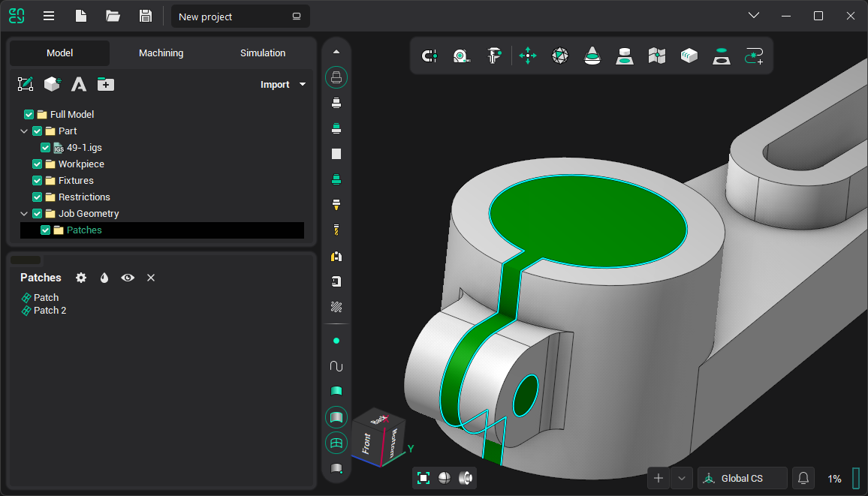Image resolution: width=868 pixels, height=496 pixels.
Task: Select Patch 2 in the list
Action: (x=50, y=311)
